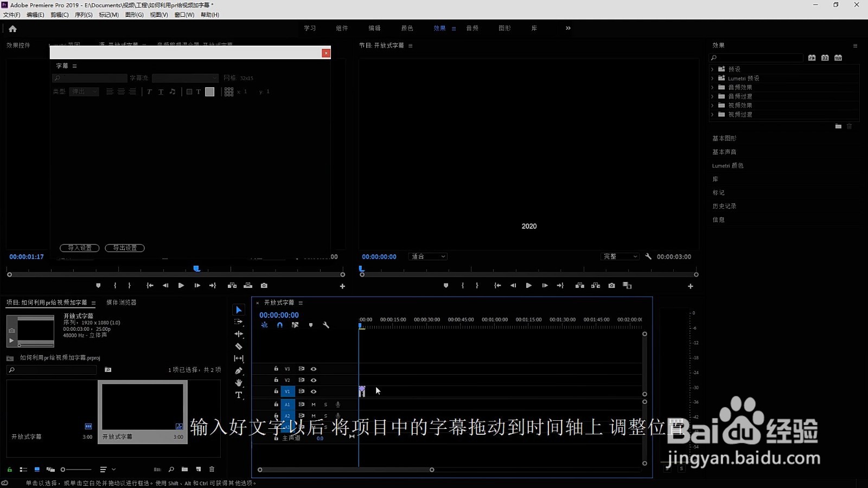Screen dimensions: 868x488
Task: Expand the 视频过渡 folder
Action: pyautogui.click(x=712, y=114)
